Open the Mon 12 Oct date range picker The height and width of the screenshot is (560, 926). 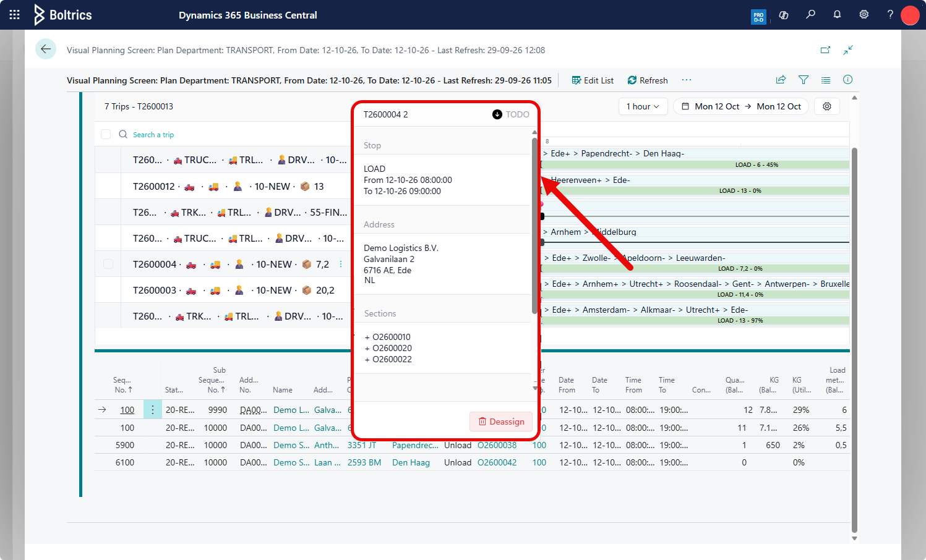point(741,106)
